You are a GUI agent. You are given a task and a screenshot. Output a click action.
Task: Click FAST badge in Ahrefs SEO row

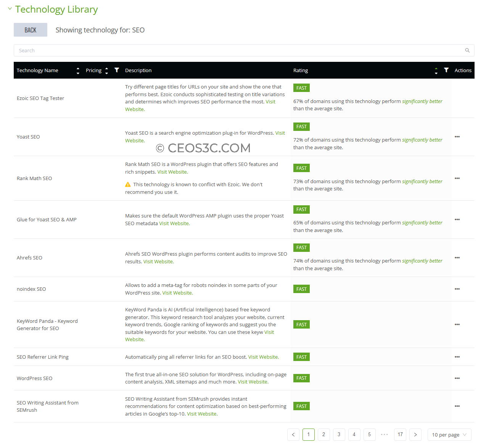tap(301, 248)
